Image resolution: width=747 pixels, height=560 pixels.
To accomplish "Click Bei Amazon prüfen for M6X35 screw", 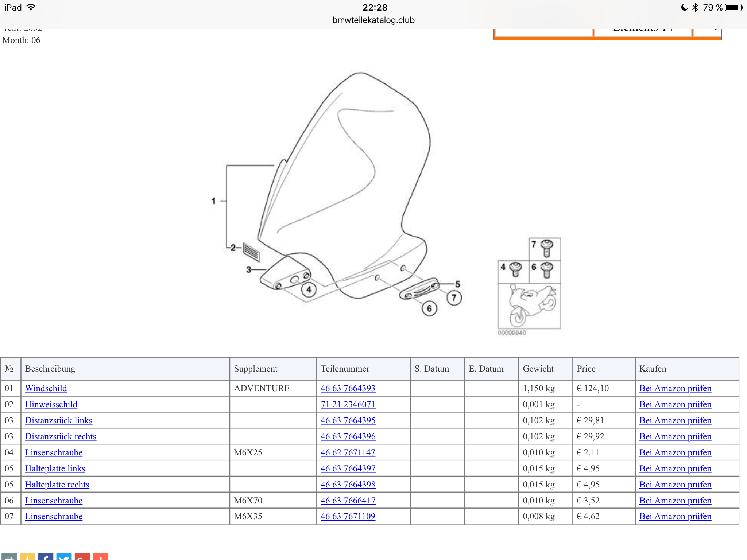I will pyautogui.click(x=675, y=516).
